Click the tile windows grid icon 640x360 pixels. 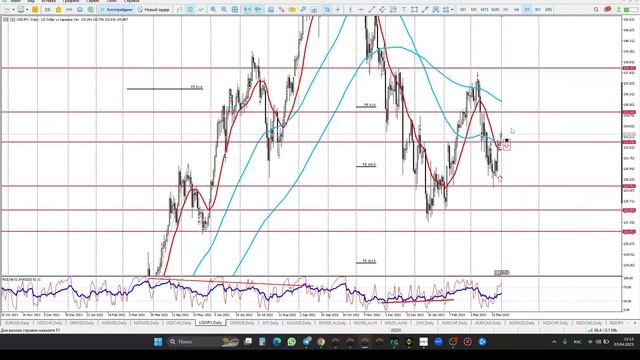click(235, 9)
